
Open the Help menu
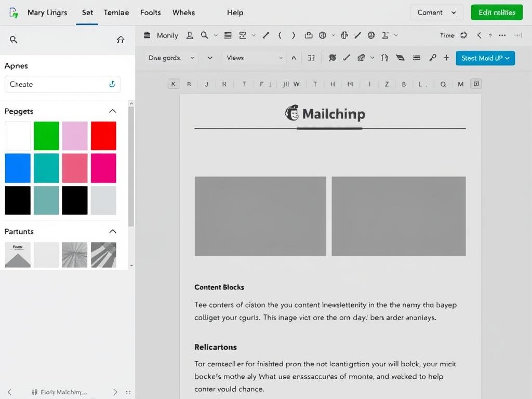235,12
